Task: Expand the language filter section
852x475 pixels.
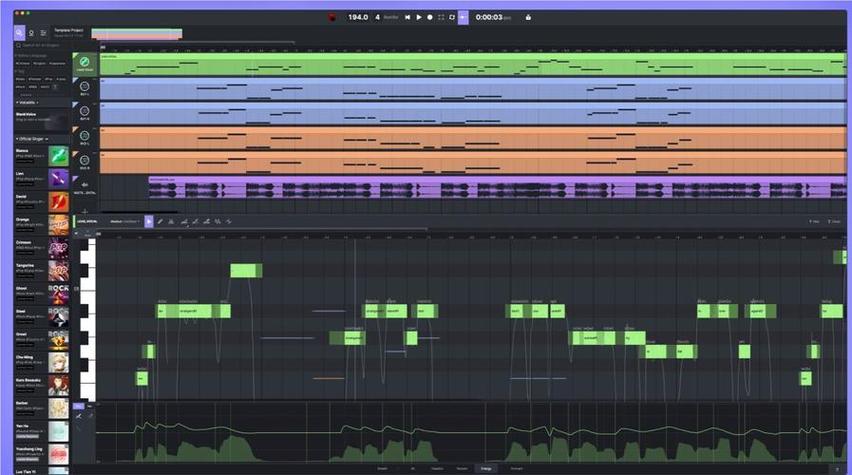Action: tap(32, 55)
